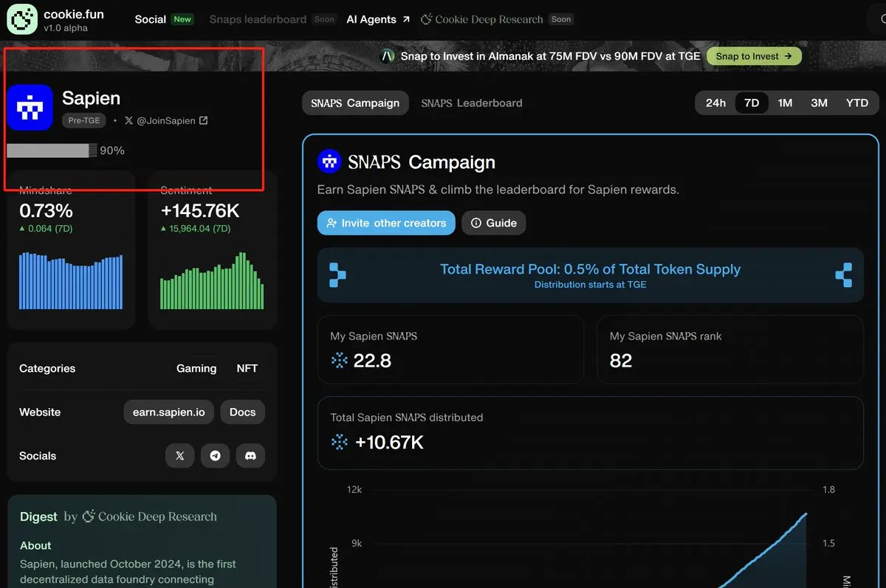Open Snaps leaderboard nav item
This screenshot has width=886, height=588.
pyautogui.click(x=258, y=19)
